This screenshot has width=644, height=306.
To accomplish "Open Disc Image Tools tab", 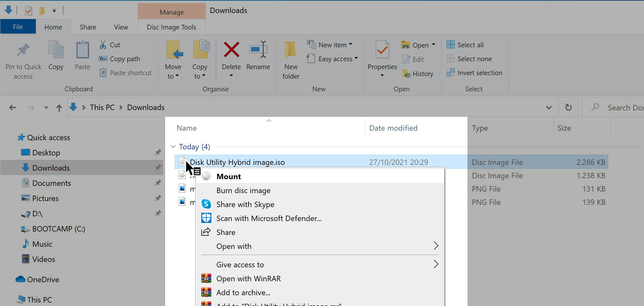I will 171,27.
